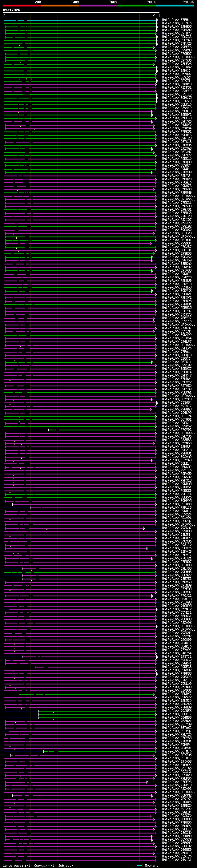Click UniRef100_C5WNJ8 label
The image size is (197, 868).
[x=177, y=111]
